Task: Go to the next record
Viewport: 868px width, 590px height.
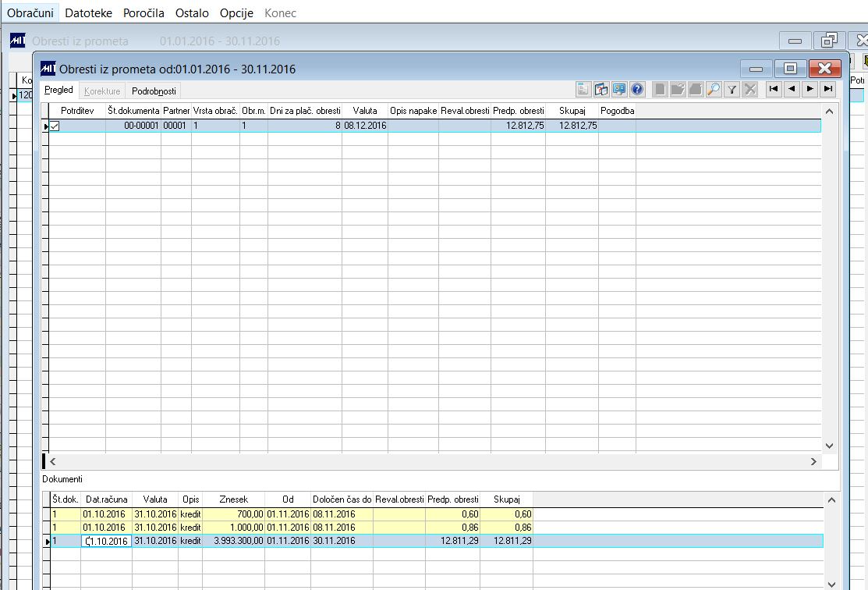Action: (810, 89)
